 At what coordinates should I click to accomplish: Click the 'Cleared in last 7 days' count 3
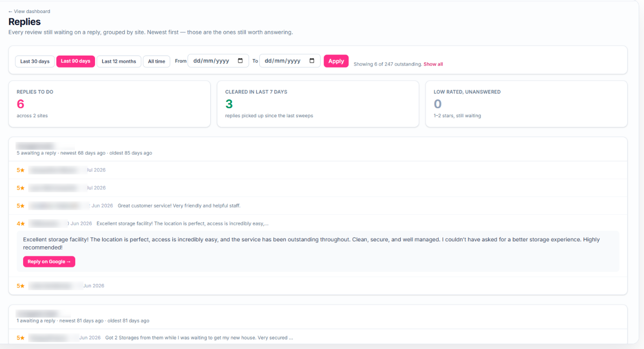point(229,104)
